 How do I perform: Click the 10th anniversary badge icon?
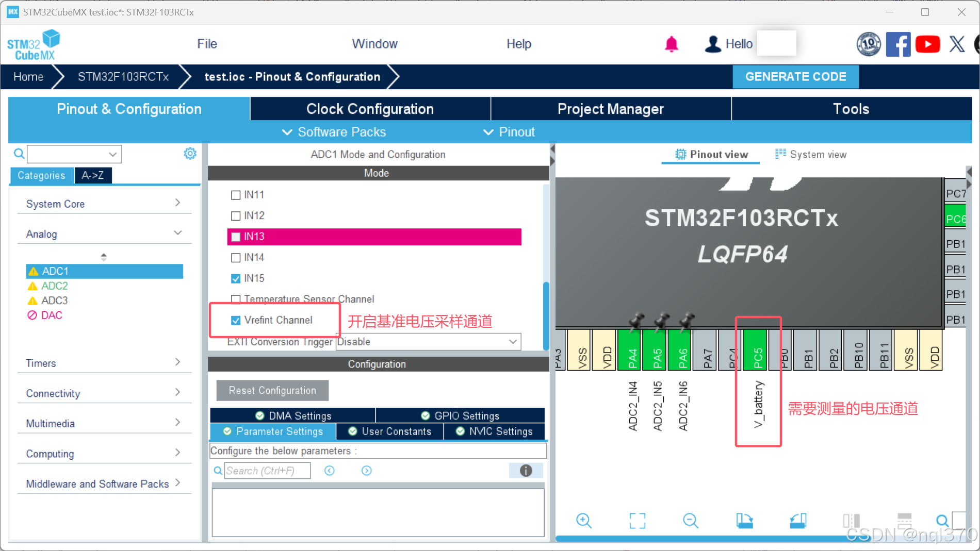coord(869,44)
